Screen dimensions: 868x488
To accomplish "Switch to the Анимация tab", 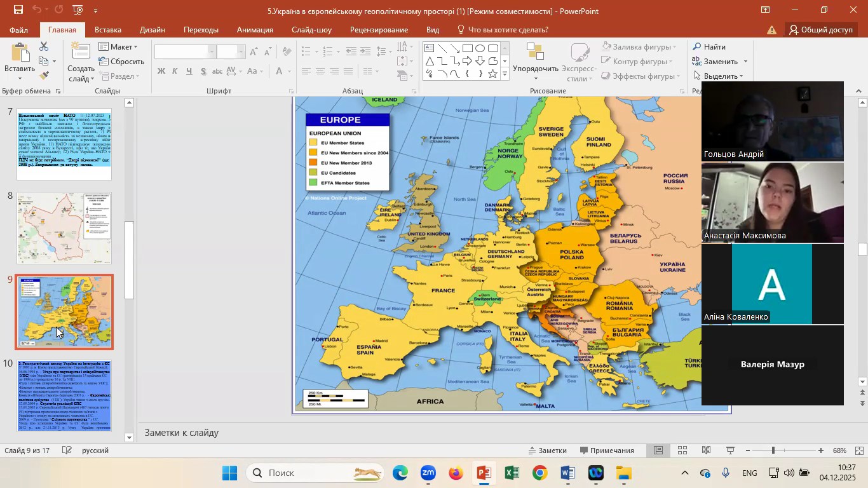I will tap(255, 30).
